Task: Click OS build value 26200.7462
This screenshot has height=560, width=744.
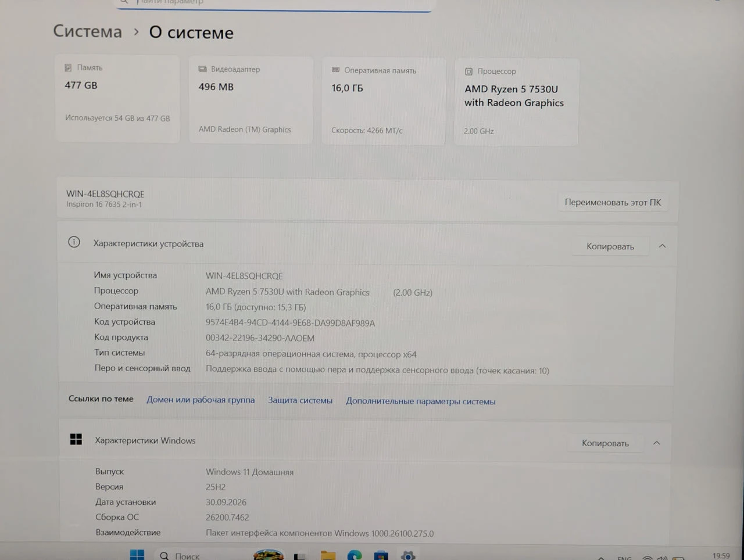Action: [227, 518]
